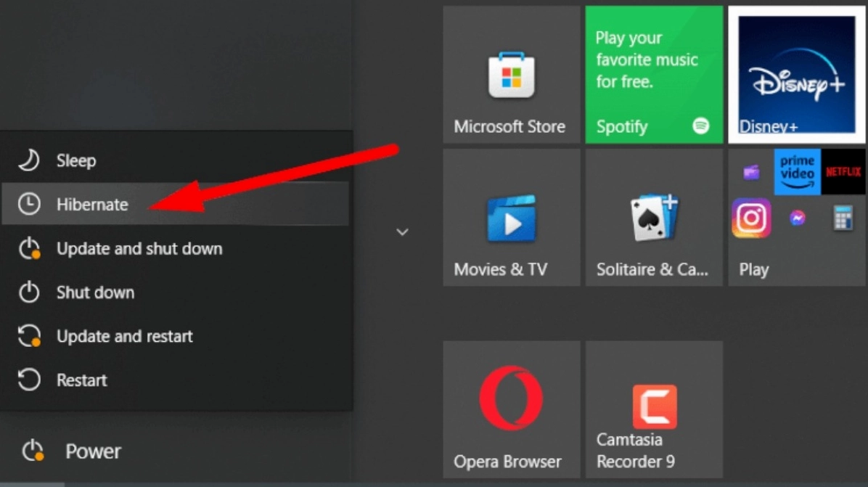The image size is (868, 487).
Task: Open the calculator icon in Play folder
Action: 843,218
